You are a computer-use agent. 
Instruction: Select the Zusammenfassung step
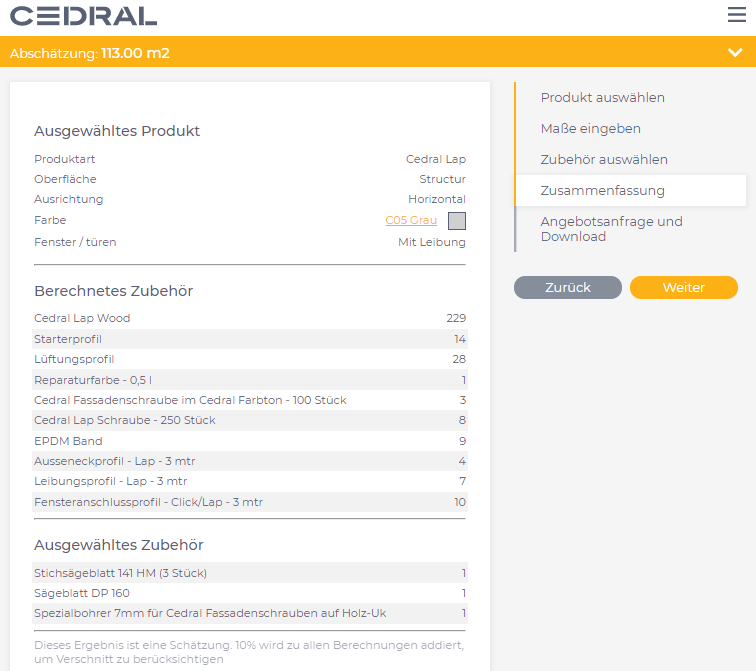602,190
